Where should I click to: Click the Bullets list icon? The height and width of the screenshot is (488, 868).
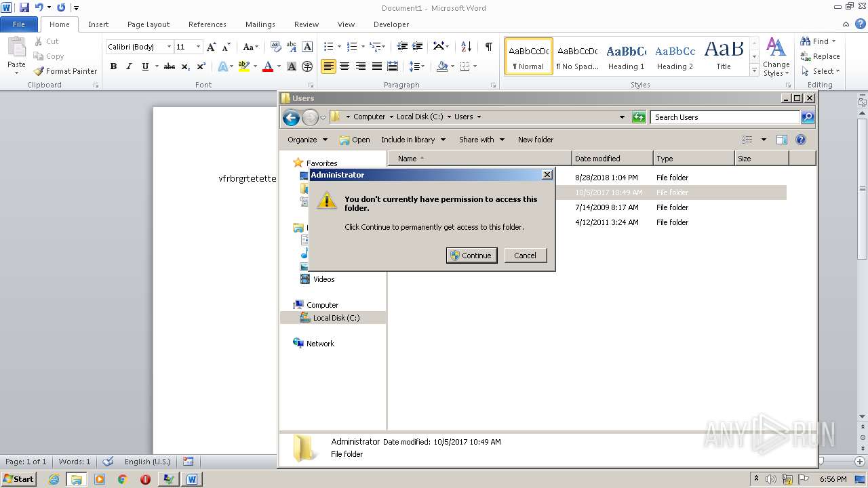coord(329,47)
